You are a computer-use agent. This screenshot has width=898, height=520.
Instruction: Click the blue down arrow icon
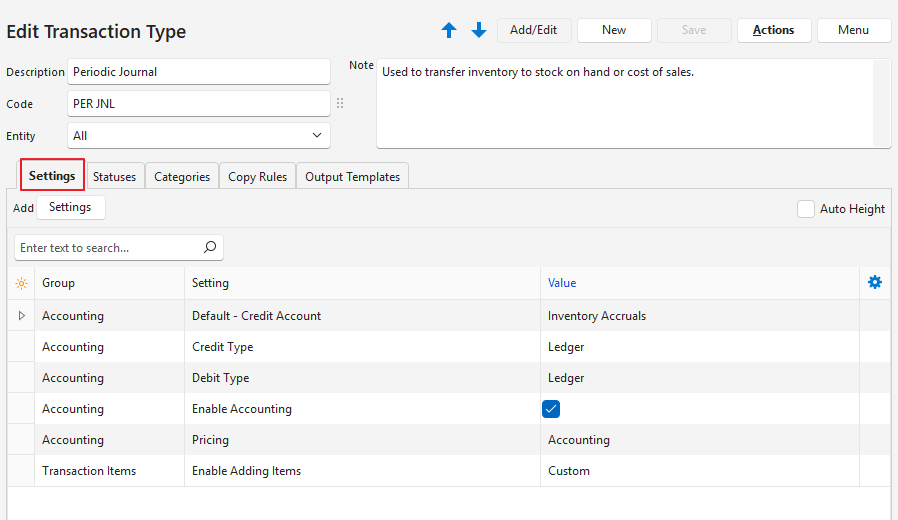pyautogui.click(x=479, y=31)
